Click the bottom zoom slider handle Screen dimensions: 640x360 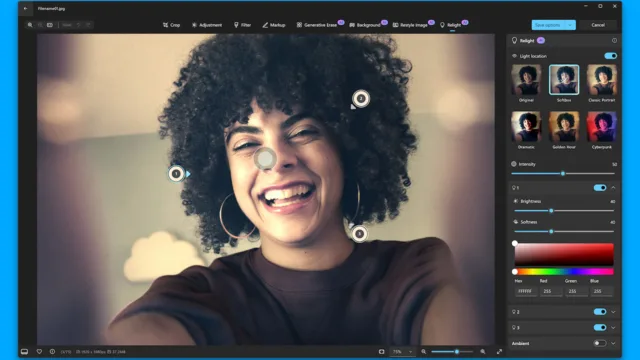(457, 351)
